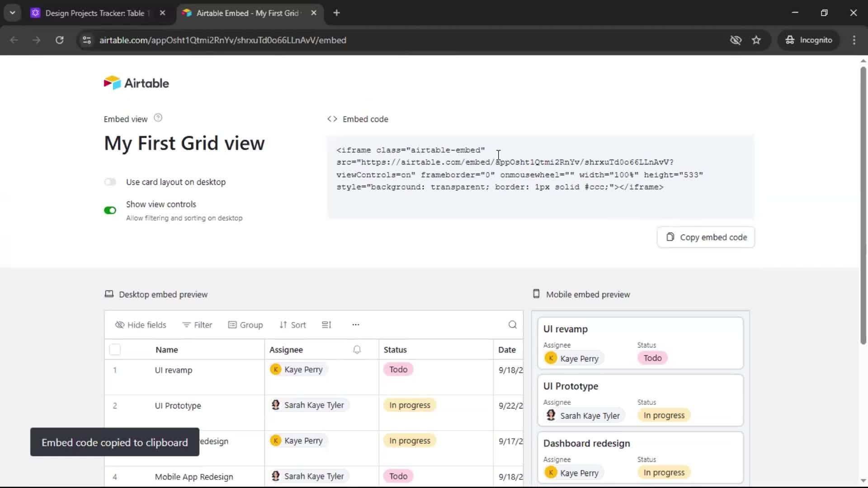Click Kaye Perry assignee in row 1
This screenshot has width=868, height=488.
click(298, 370)
